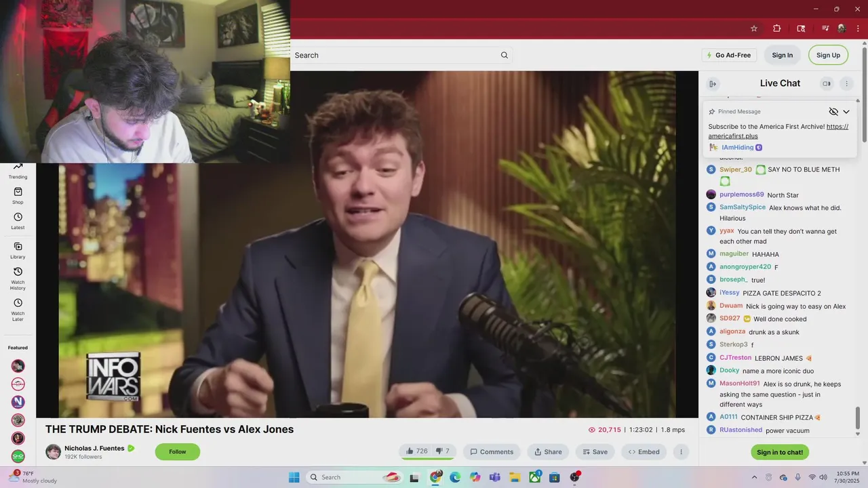Click Go Ad-Free button
This screenshot has width=868, height=488.
729,56
